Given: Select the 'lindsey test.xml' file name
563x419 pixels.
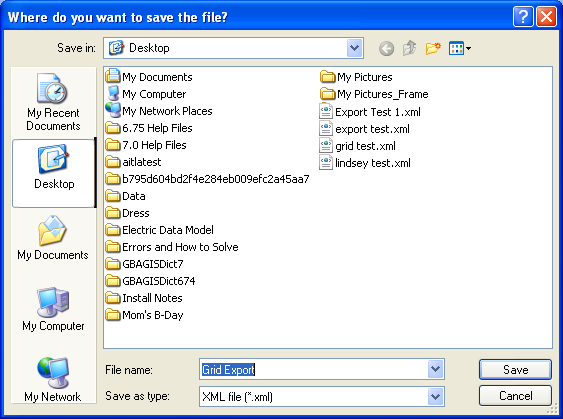Looking at the screenshot, I should (373, 163).
